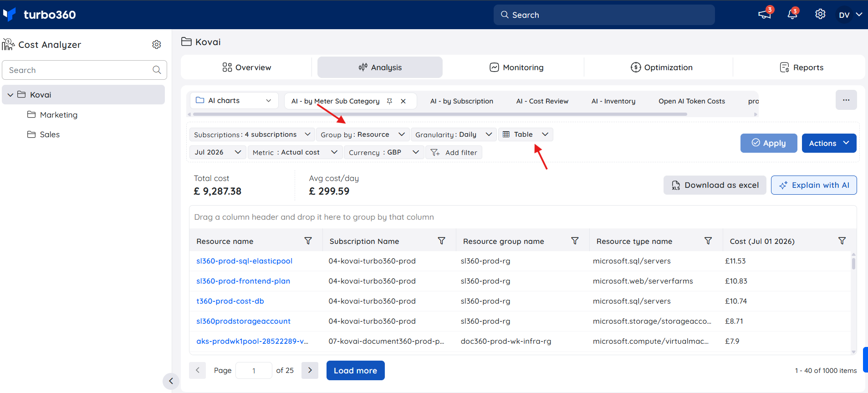Click the Kovai breadcrumb heading

click(x=208, y=42)
